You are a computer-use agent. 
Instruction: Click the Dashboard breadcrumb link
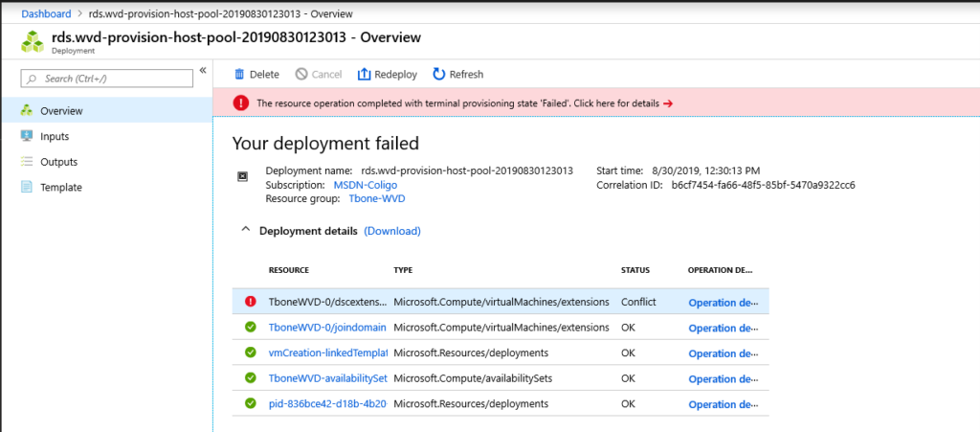[46, 13]
